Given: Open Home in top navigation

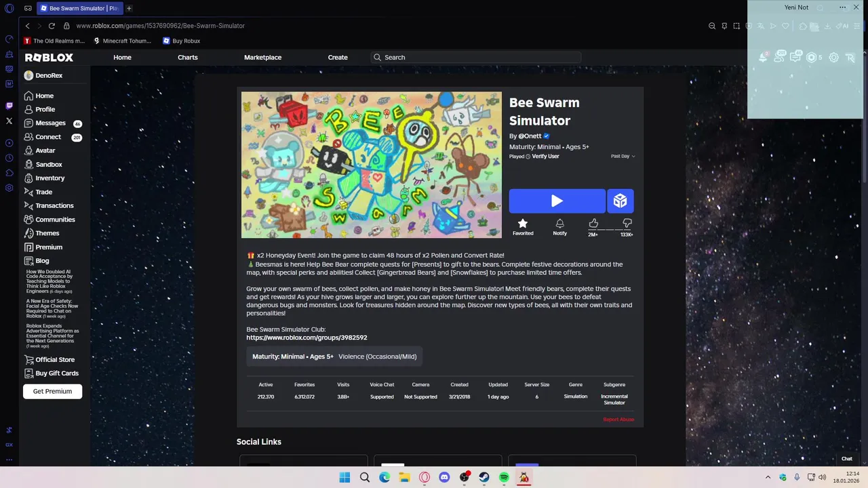Looking at the screenshot, I should 122,58.
